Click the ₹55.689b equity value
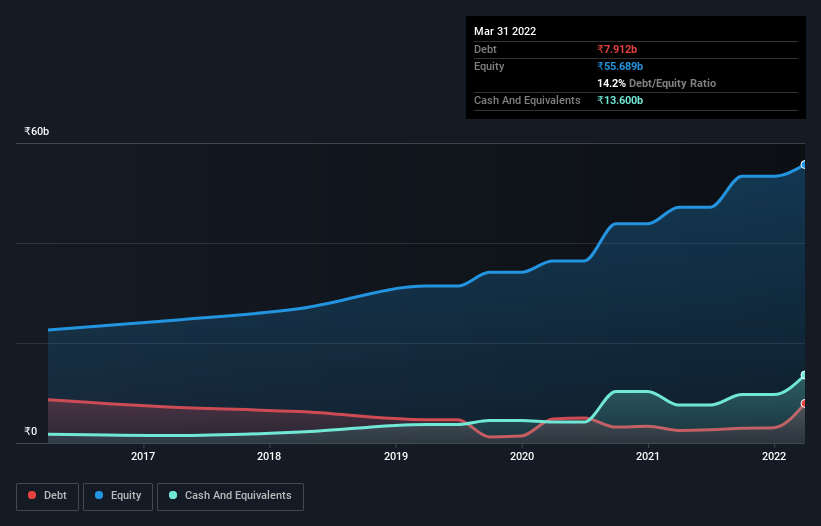Screen dimensions: 821x526 coord(620,66)
